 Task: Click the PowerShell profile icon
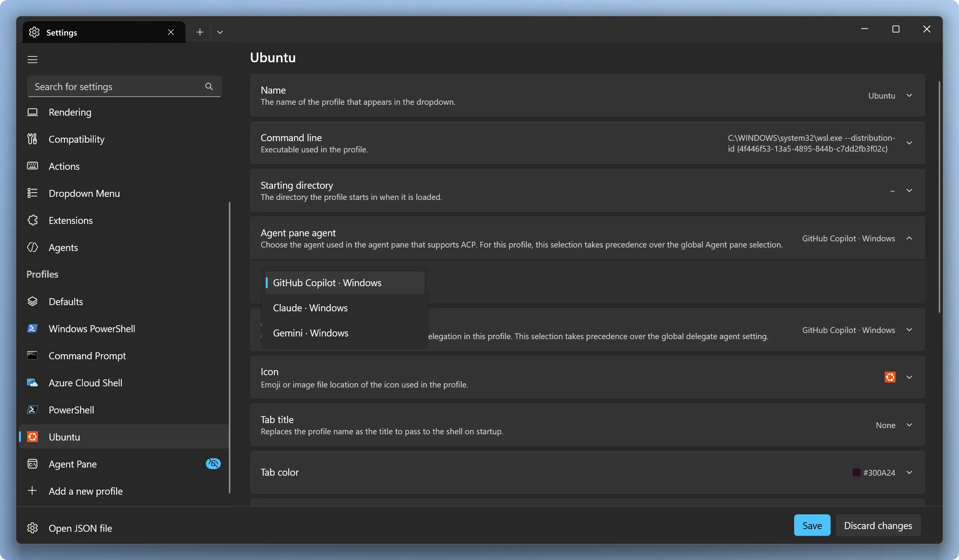pyautogui.click(x=32, y=410)
